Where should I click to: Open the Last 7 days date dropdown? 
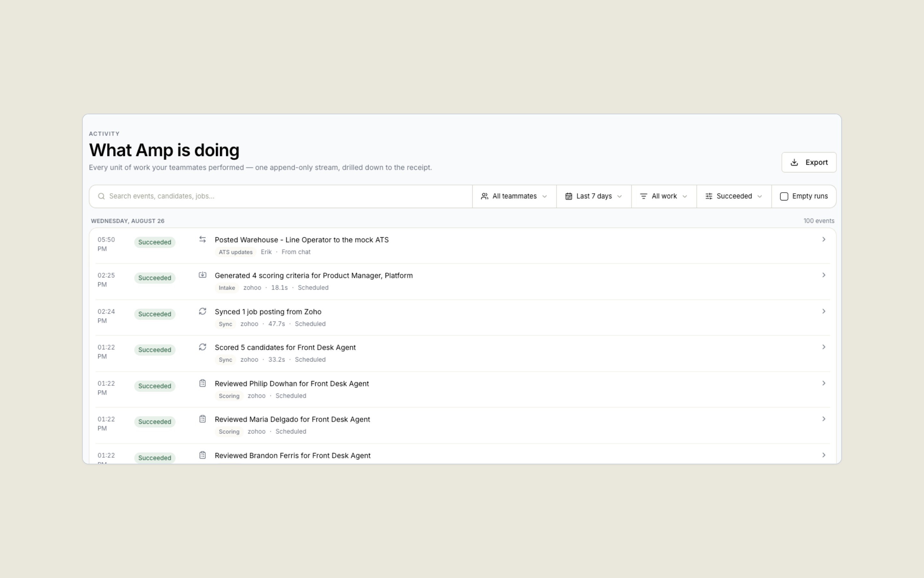(x=594, y=197)
